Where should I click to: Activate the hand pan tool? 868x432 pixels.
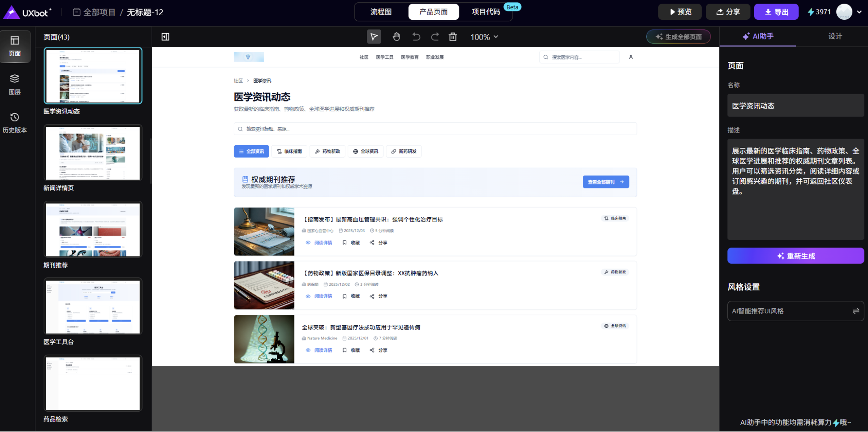pos(396,37)
